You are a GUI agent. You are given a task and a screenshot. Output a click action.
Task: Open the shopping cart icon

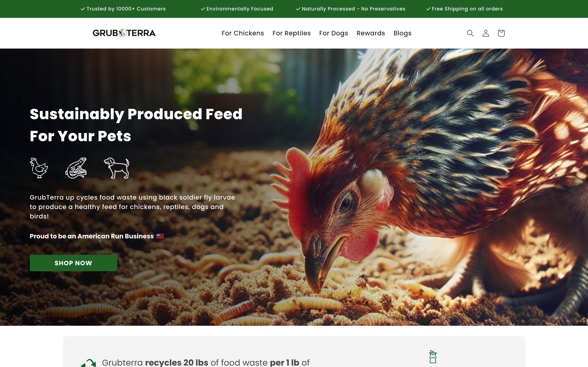501,33
